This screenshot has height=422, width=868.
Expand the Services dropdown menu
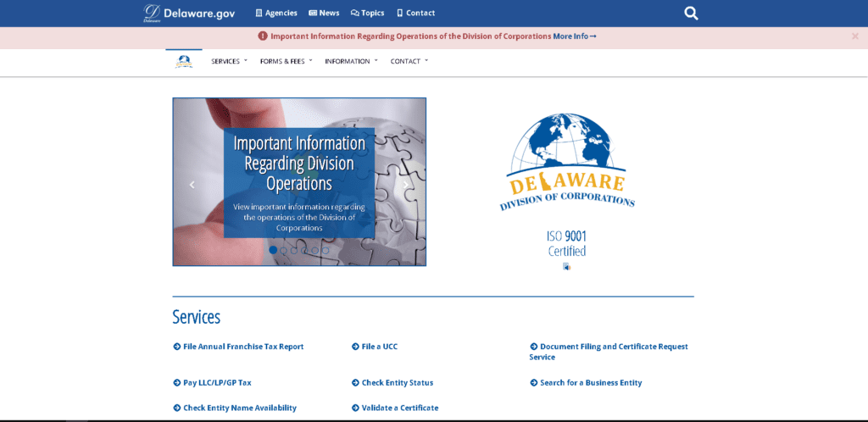click(x=229, y=61)
